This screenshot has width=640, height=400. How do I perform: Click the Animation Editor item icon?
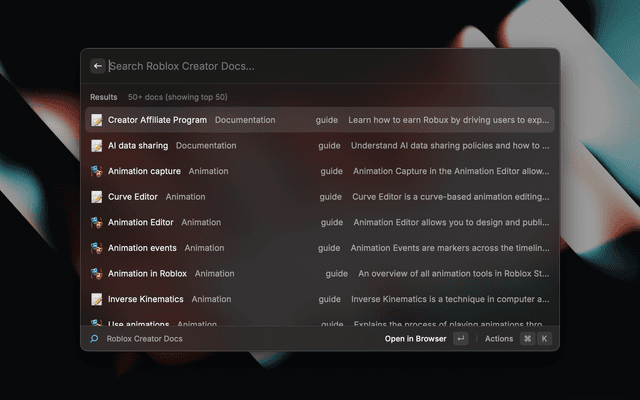click(97, 222)
